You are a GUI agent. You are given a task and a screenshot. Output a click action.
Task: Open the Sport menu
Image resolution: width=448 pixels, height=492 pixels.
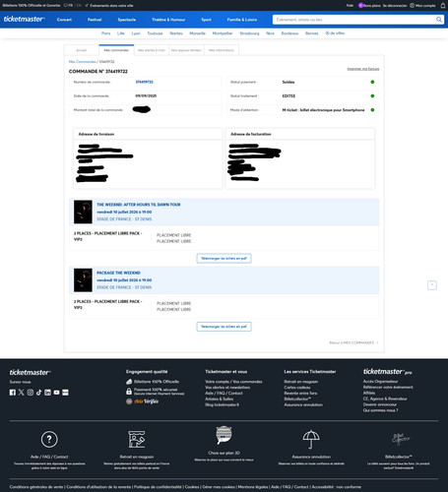[x=206, y=20]
